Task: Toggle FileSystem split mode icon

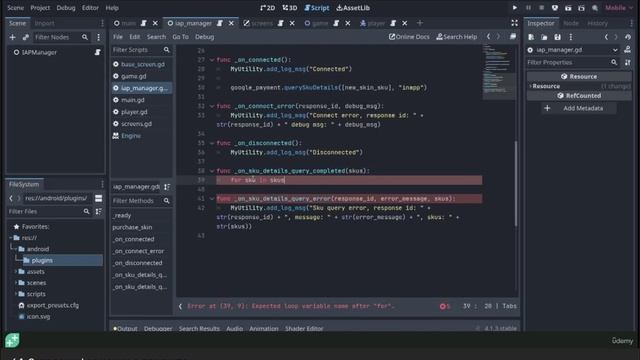Action: click(x=98, y=198)
